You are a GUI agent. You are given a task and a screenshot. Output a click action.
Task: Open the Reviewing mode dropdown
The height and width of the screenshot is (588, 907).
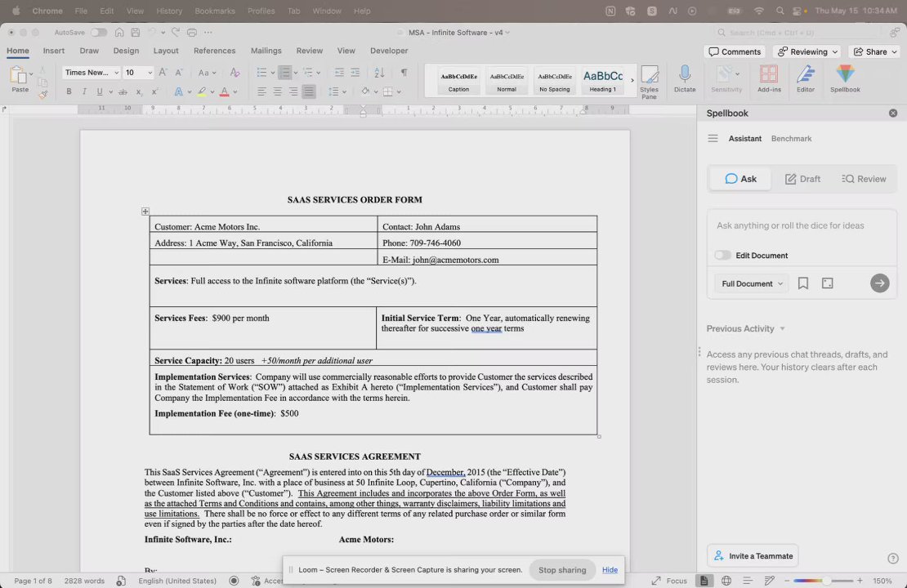807,51
